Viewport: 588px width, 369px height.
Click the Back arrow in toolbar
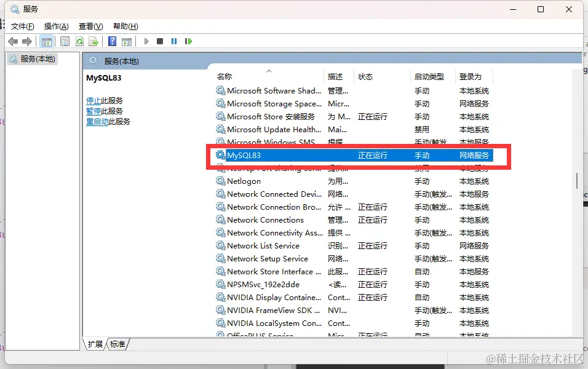pos(13,41)
